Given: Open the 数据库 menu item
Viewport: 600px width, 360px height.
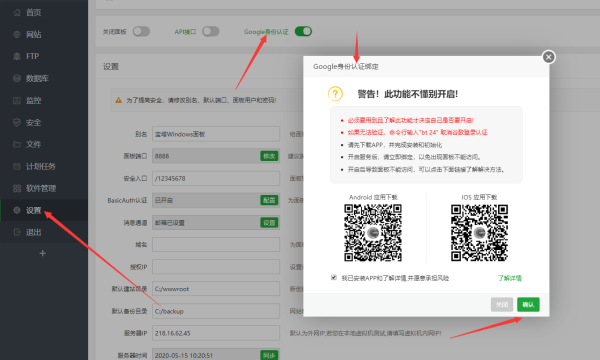Looking at the screenshot, I should point(37,78).
